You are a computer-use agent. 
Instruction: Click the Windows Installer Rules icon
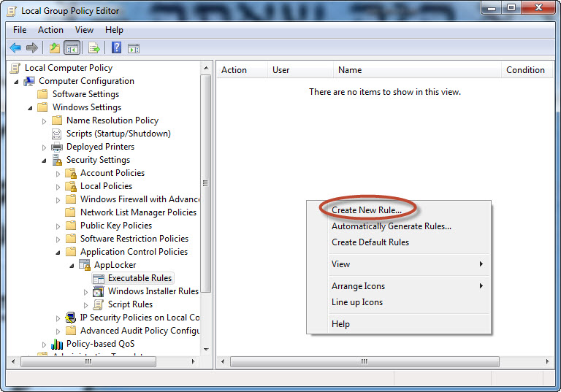click(x=99, y=291)
